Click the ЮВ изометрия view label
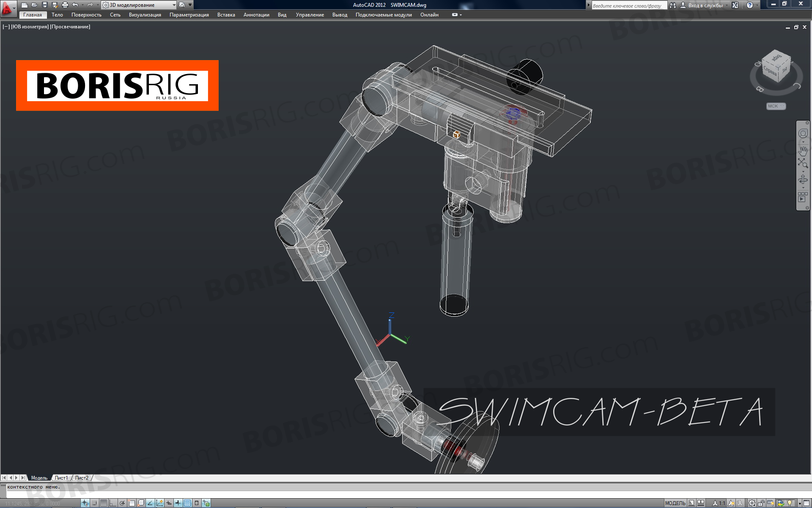The image size is (812, 508). pyautogui.click(x=30, y=27)
